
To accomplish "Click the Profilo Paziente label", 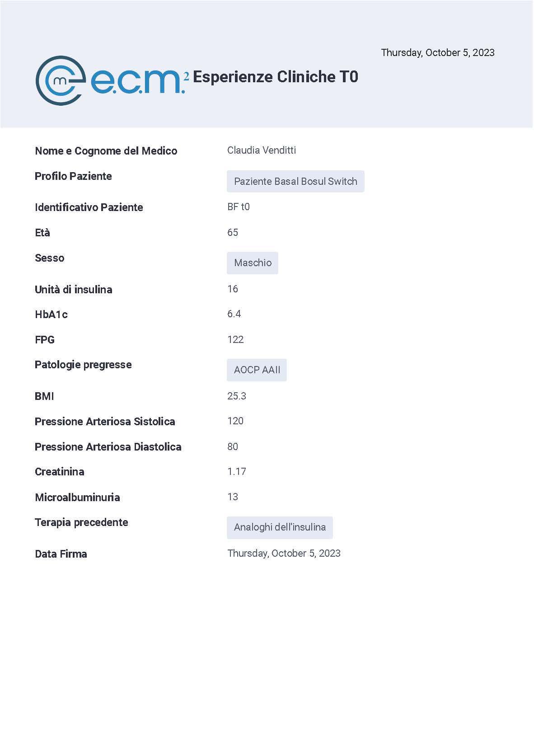I will [73, 176].
